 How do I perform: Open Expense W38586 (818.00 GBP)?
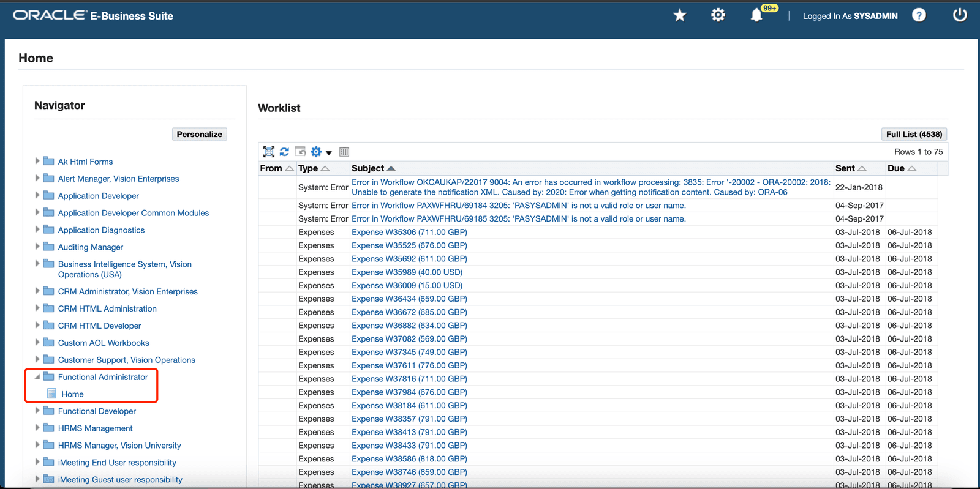point(409,458)
